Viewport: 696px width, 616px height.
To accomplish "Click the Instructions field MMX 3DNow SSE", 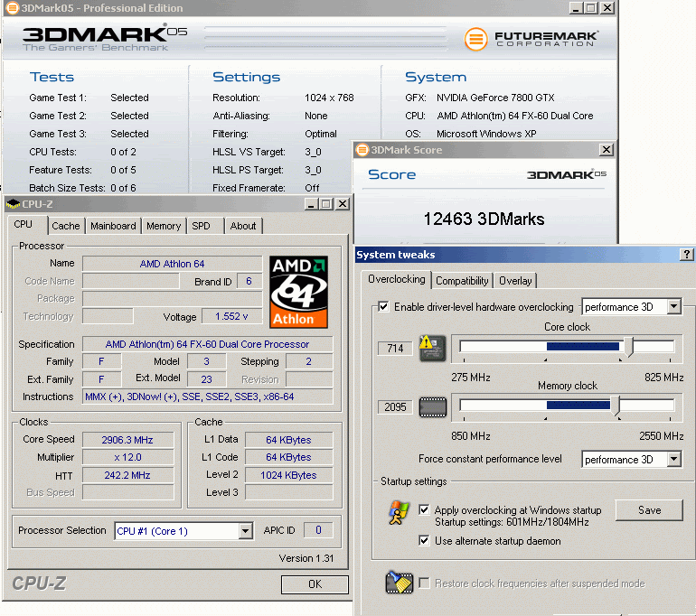I will 207,397.
